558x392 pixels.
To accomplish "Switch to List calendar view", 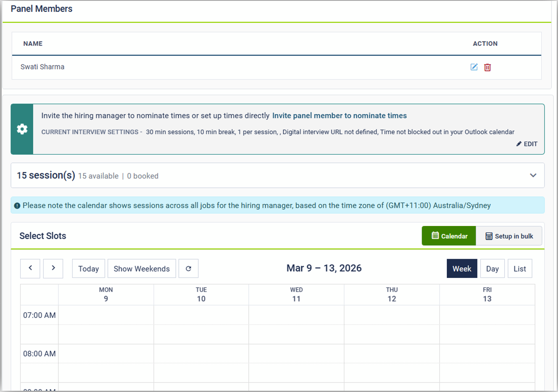I will 519,268.
